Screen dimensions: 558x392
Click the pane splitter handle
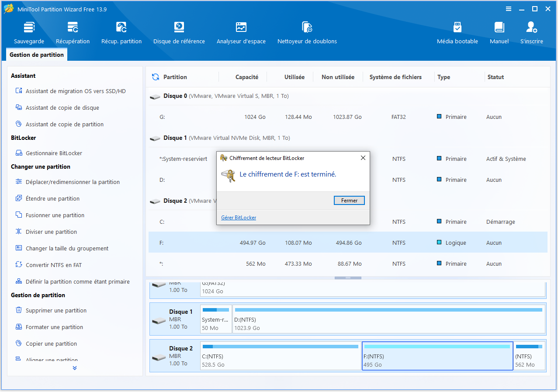(x=348, y=278)
